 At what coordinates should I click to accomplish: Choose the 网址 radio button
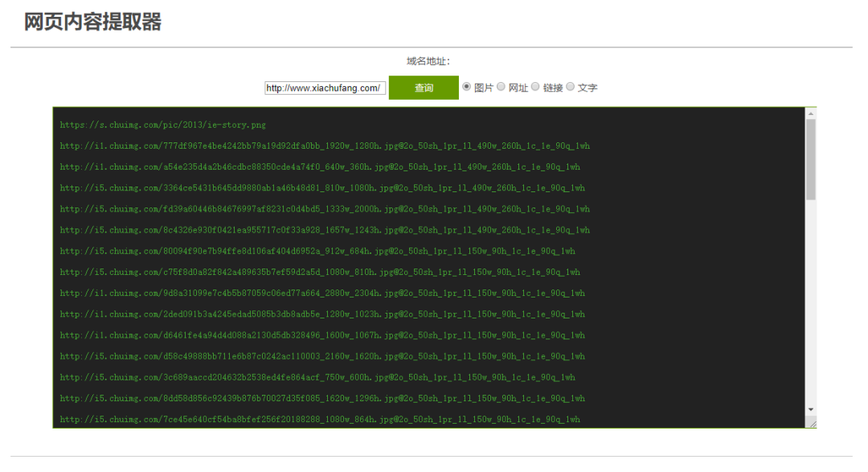click(x=501, y=87)
